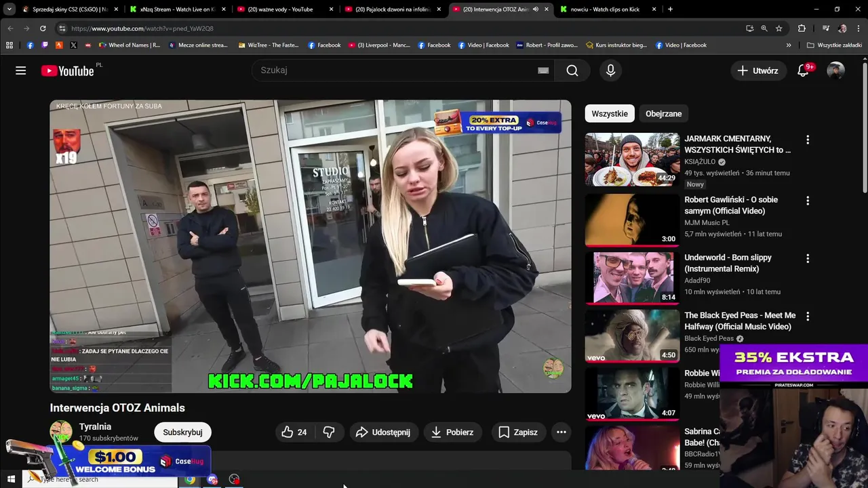Open options for Black Eyed Peas video
Screen dimensions: 868x488
[x=807, y=316]
